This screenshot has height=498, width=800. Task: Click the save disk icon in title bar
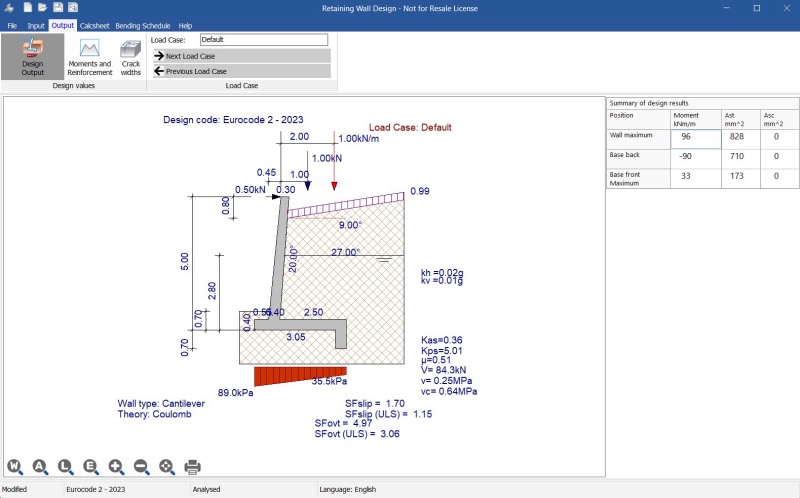(58, 7)
